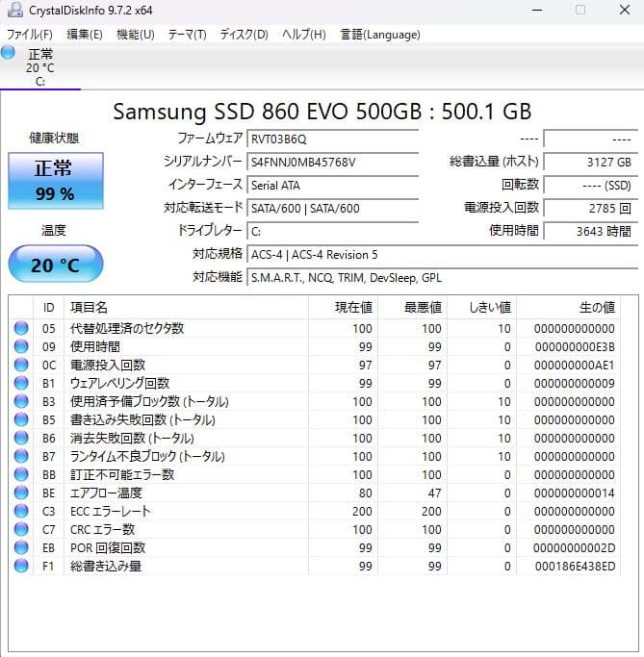Screen dimensions: 644x657
Task: Select the ウェアレベリング回数 attribute name
Action: click(x=120, y=383)
